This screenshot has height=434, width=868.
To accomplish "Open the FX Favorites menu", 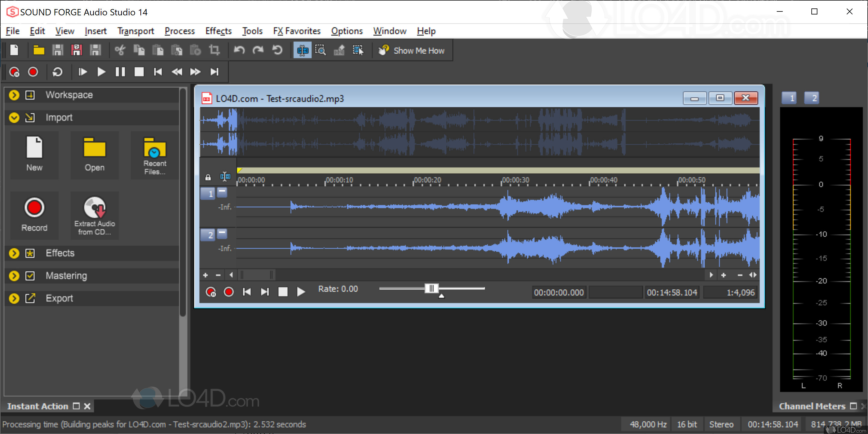I will (297, 31).
